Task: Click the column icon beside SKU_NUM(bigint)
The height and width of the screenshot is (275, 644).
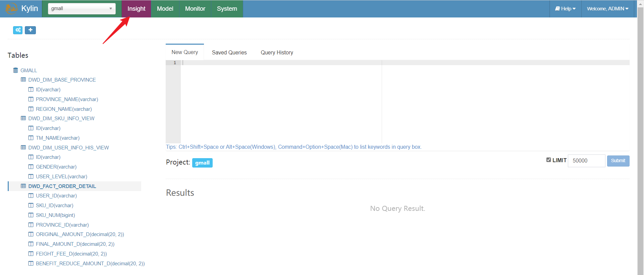Action: coord(31,215)
